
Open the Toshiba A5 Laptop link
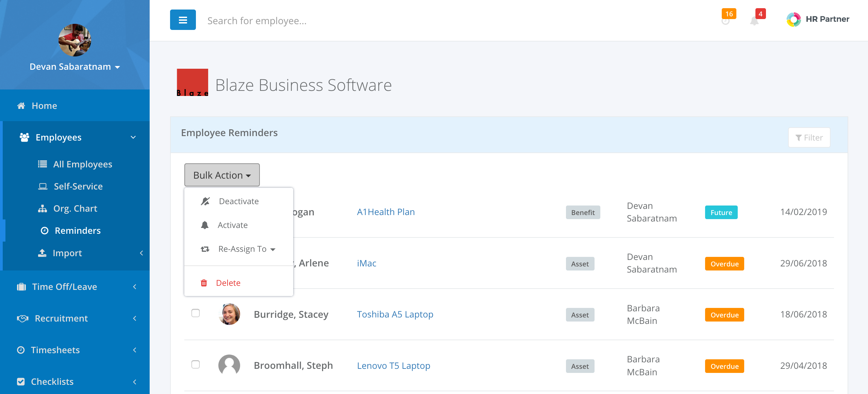[395, 314]
